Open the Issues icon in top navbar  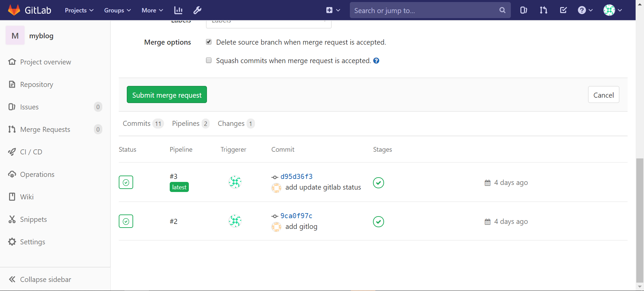coord(523,10)
